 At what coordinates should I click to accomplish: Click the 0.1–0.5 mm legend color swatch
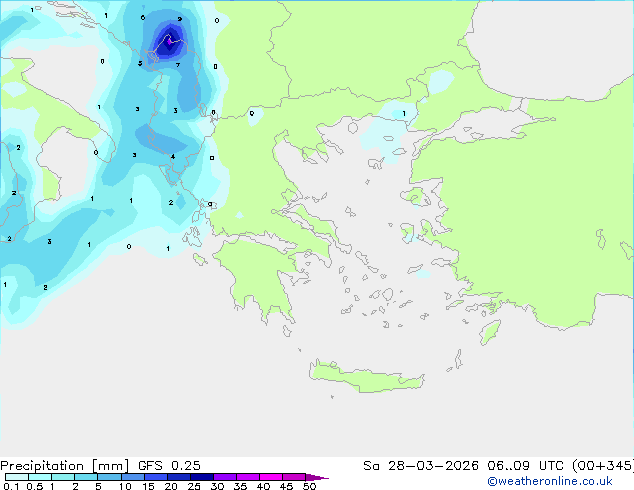[x=17, y=477]
